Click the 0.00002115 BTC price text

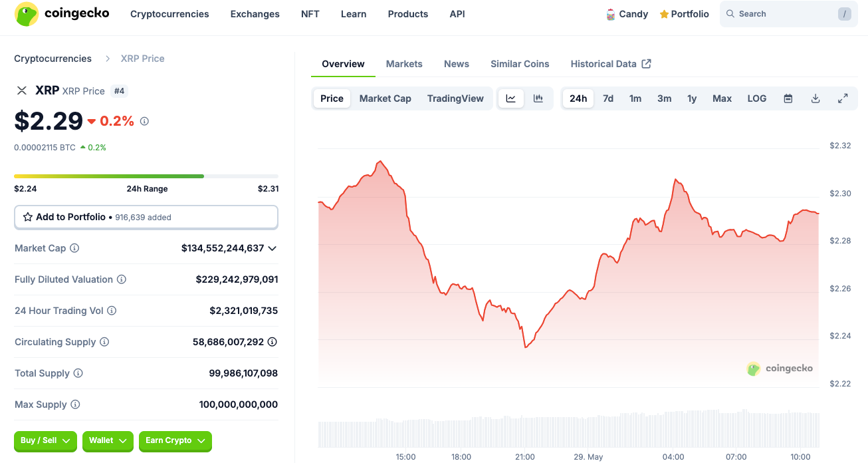click(45, 148)
